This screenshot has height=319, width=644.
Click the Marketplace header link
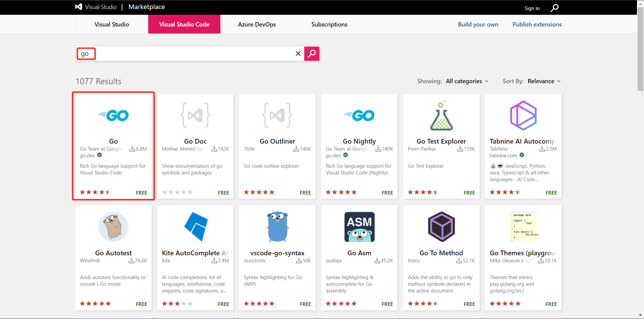point(147,7)
